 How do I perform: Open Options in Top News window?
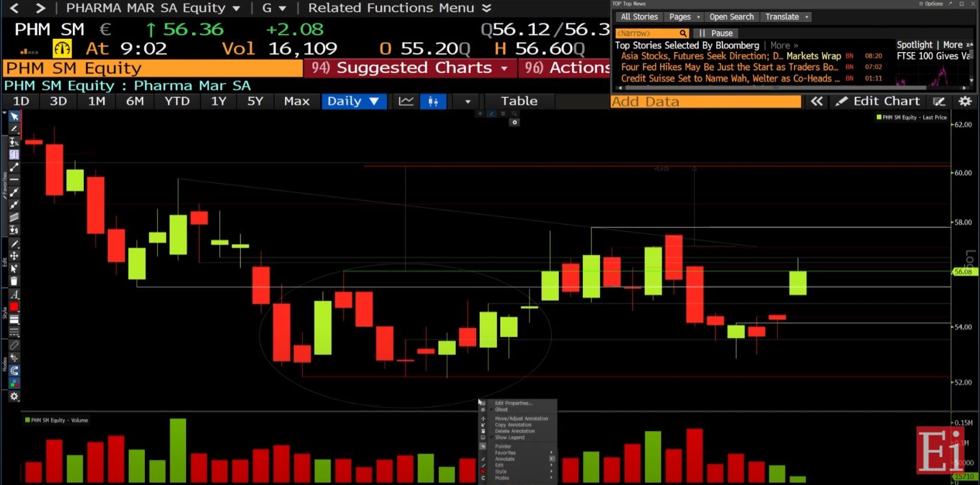[x=931, y=4]
